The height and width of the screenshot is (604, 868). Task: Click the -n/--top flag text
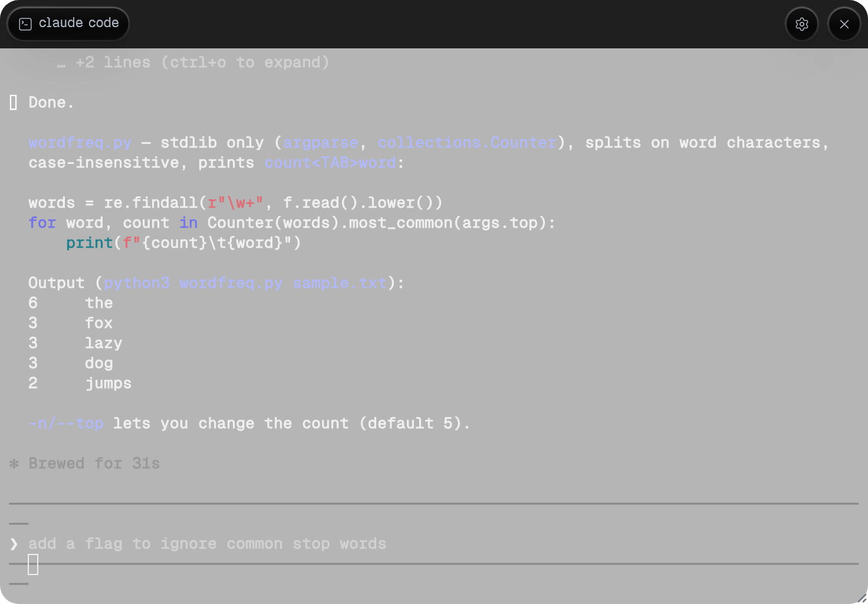coord(66,424)
